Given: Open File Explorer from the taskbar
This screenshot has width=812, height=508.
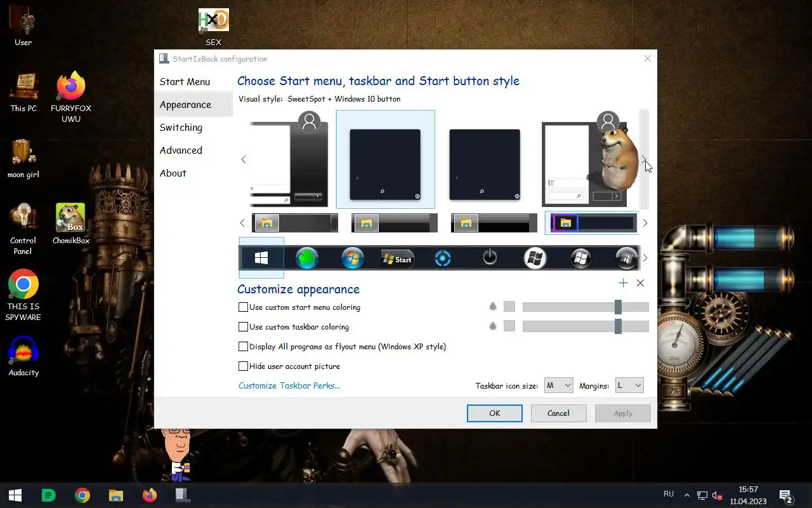Looking at the screenshot, I should pos(115,495).
